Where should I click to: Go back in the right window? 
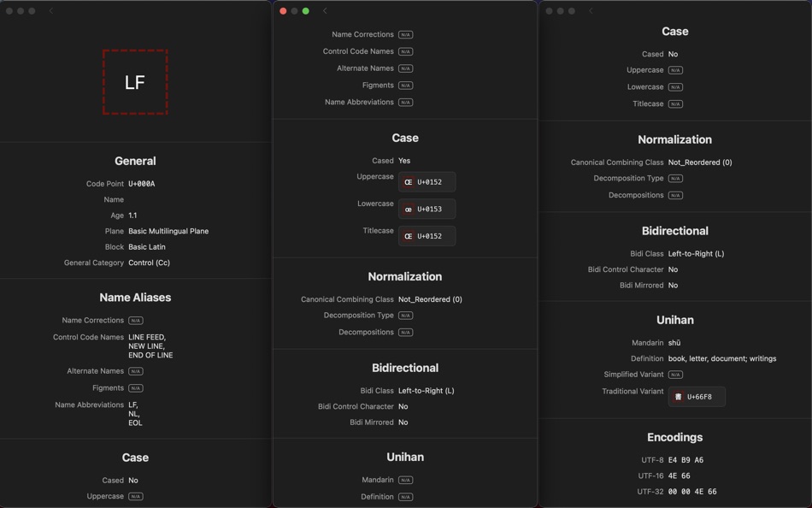pyautogui.click(x=591, y=11)
